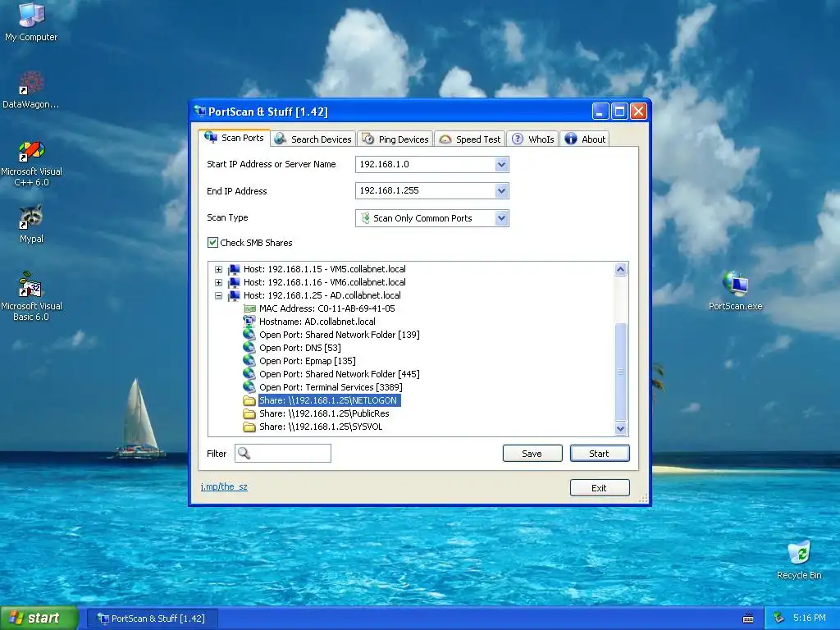Click the folder icon for the SYSVOL share

pos(249,427)
